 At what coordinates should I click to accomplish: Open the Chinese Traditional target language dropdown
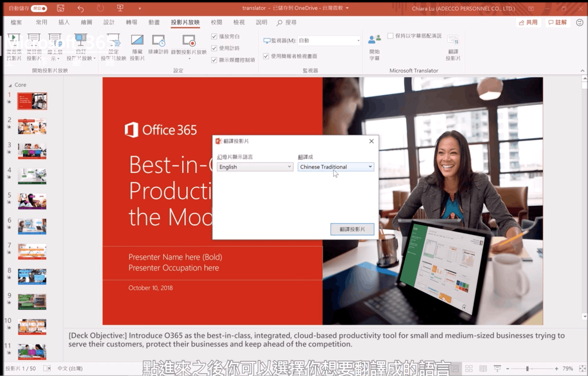[x=336, y=167]
